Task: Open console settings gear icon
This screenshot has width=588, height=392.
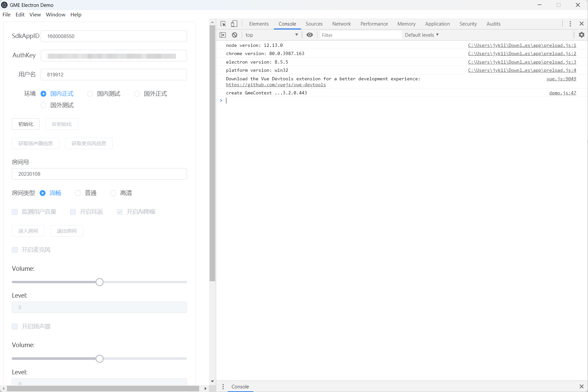Action: [581, 35]
